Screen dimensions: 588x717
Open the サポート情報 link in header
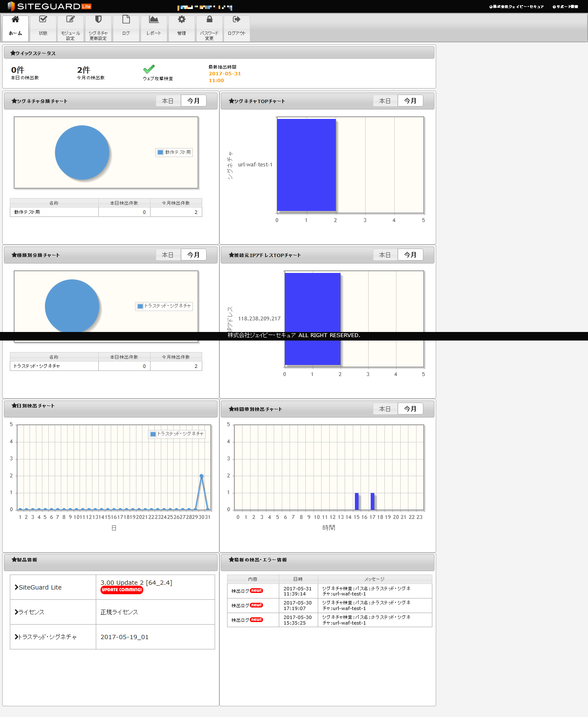tap(565, 6)
